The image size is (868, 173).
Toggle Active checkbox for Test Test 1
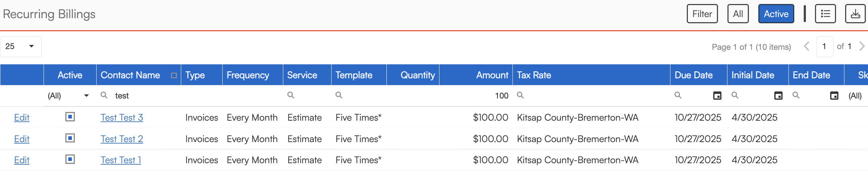pos(70,159)
